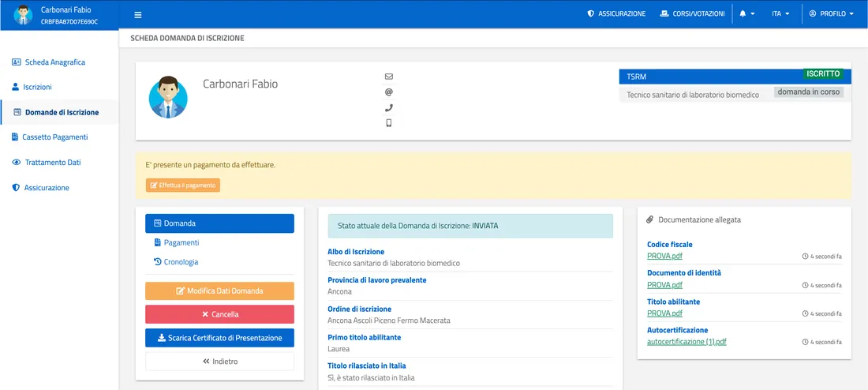
Task: Open PROVA.pdf under Titolo abilitante
Action: tap(665, 313)
